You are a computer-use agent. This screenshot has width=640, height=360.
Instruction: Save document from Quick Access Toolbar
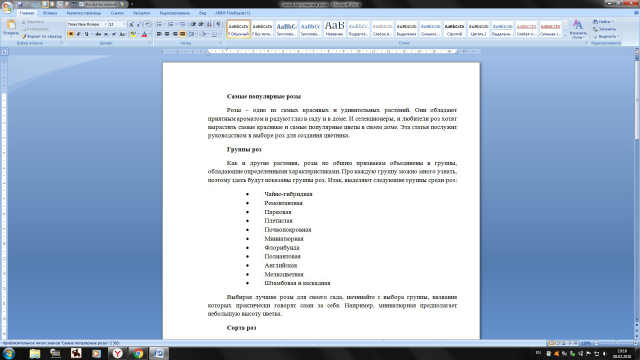point(20,4)
